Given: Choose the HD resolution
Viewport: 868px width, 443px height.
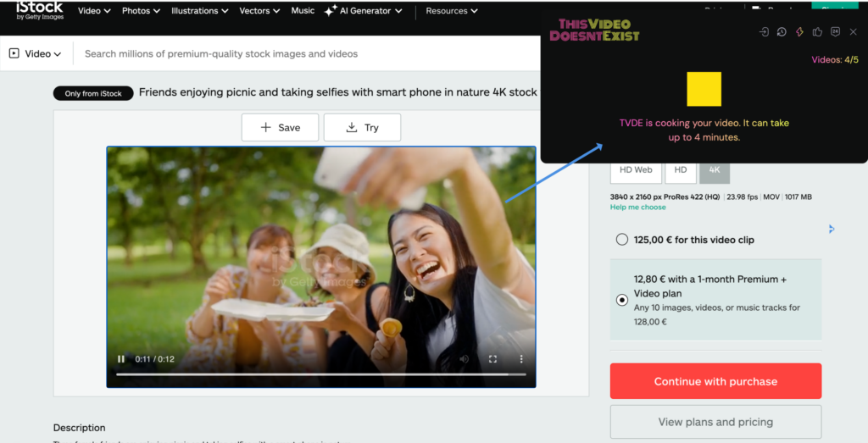Looking at the screenshot, I should pyautogui.click(x=681, y=170).
